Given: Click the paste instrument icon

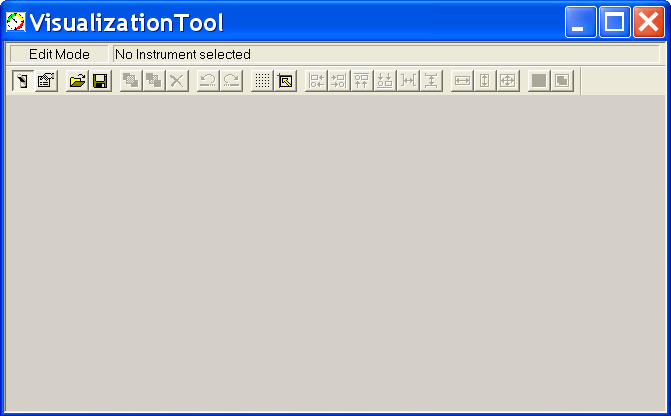Looking at the screenshot, I should (154, 80).
